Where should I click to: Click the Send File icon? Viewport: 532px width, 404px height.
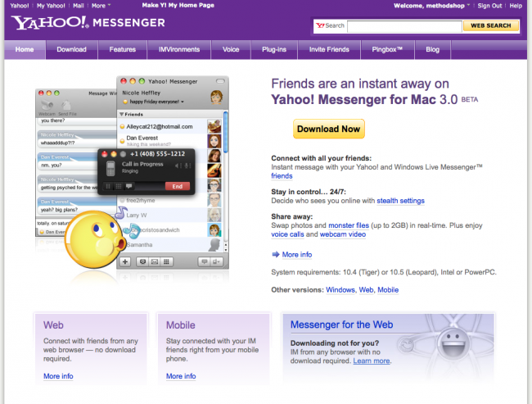click(x=65, y=104)
